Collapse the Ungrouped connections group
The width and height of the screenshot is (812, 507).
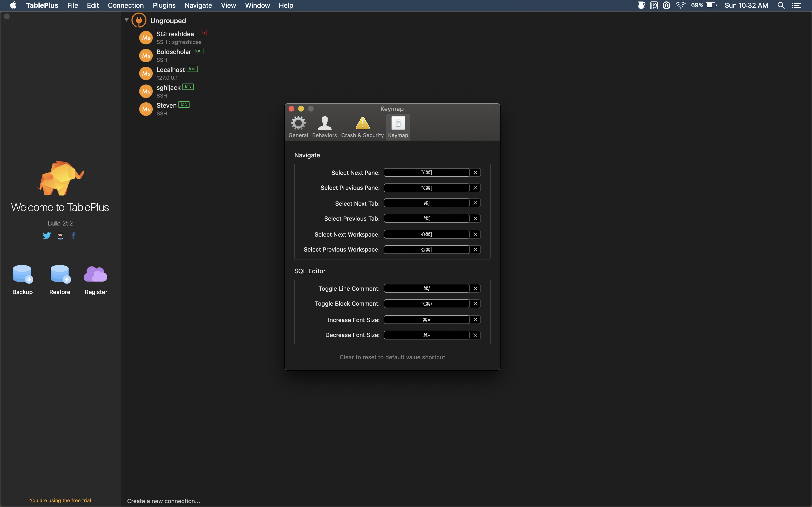pyautogui.click(x=126, y=20)
